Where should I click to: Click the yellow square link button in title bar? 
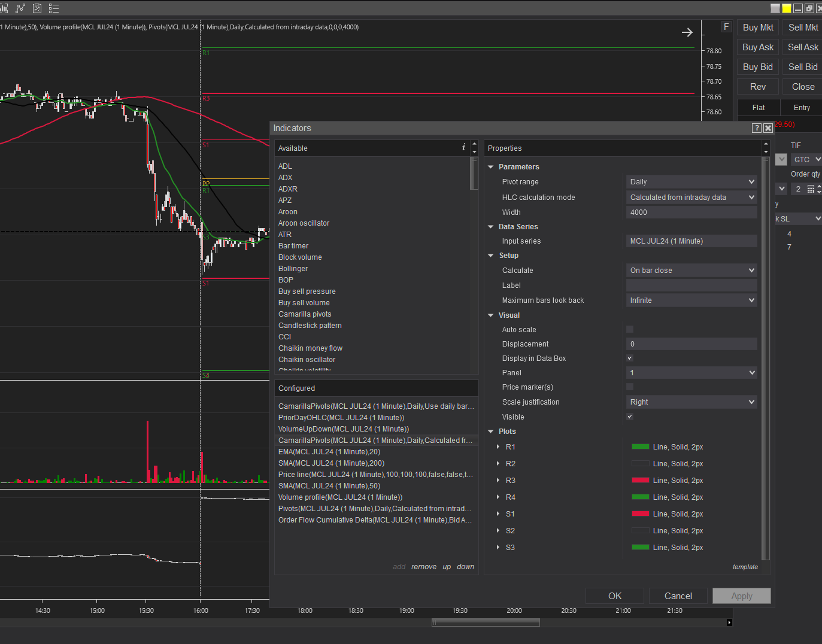[x=787, y=8]
